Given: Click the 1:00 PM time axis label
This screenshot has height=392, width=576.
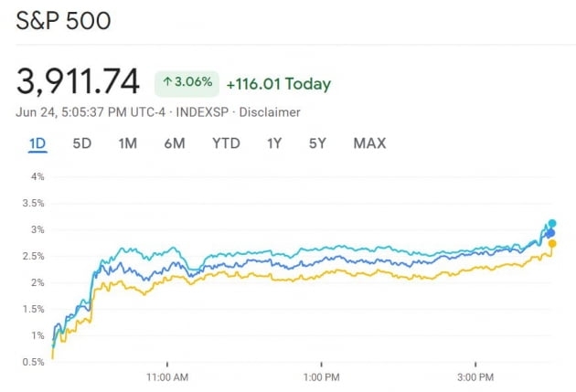Looking at the screenshot, I should [x=322, y=376].
